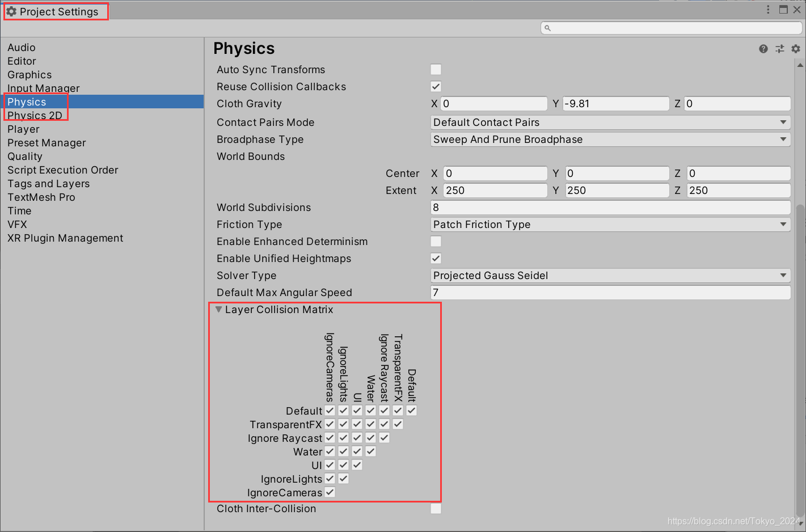
Task: Toggle Water row IgnoreCameras column checkbox
Action: [330, 451]
